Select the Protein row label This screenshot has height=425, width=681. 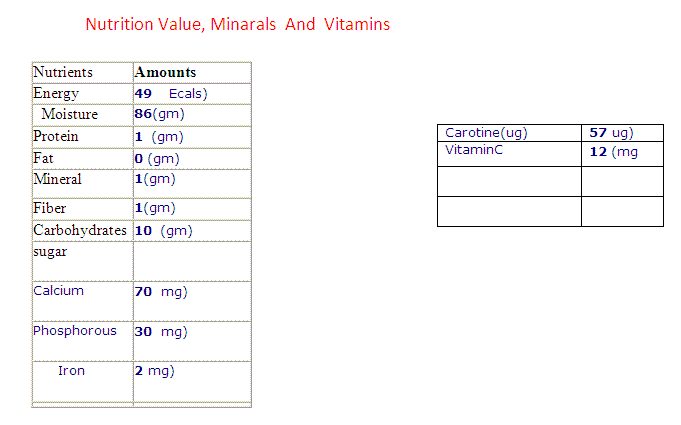(56, 136)
